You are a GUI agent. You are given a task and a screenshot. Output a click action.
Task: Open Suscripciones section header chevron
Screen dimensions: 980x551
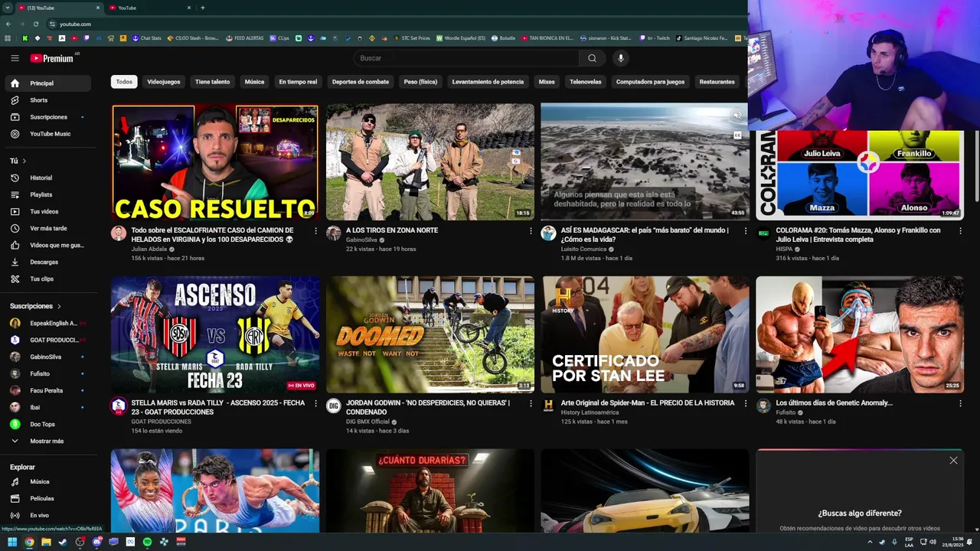click(59, 307)
